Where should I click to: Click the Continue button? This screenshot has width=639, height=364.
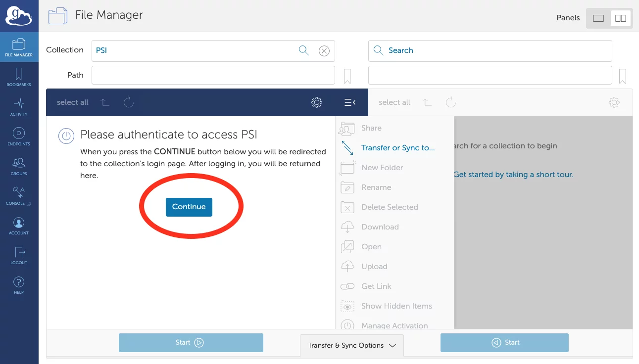[x=189, y=207]
